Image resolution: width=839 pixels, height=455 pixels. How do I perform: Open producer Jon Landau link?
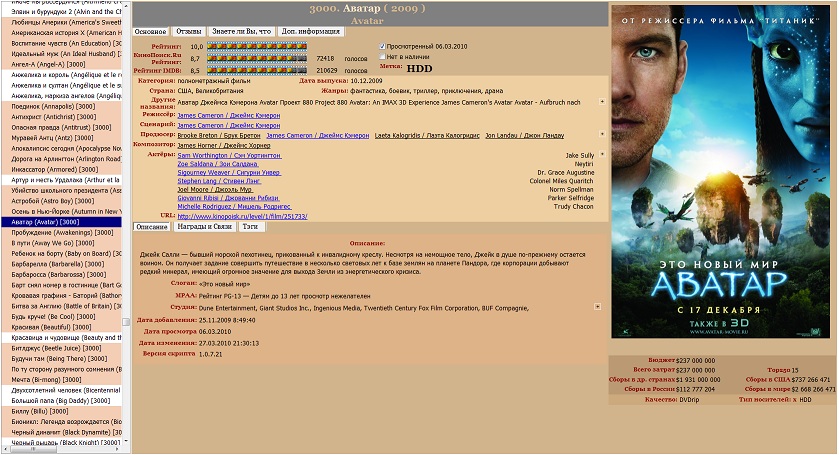tap(524, 135)
